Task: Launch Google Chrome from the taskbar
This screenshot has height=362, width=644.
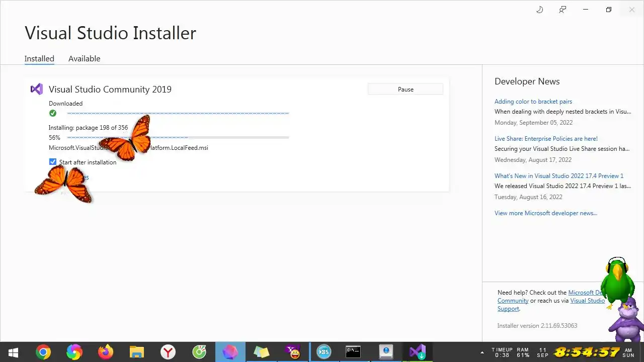Action: (x=43, y=352)
